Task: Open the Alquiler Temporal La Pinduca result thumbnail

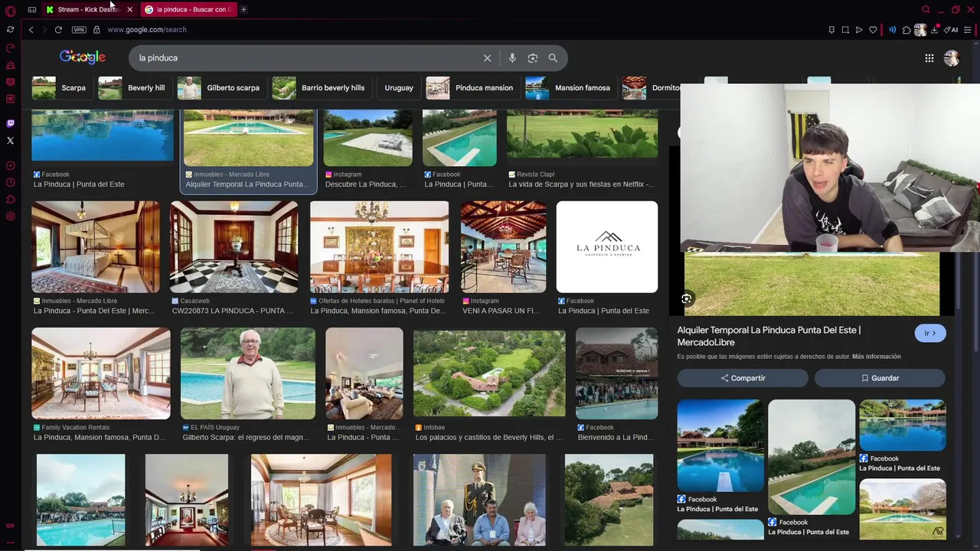Action: 248,139
